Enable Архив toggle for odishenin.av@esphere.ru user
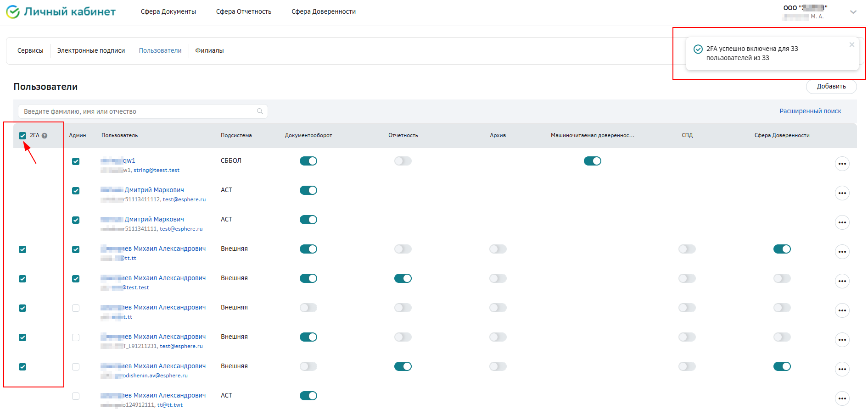 tap(498, 366)
